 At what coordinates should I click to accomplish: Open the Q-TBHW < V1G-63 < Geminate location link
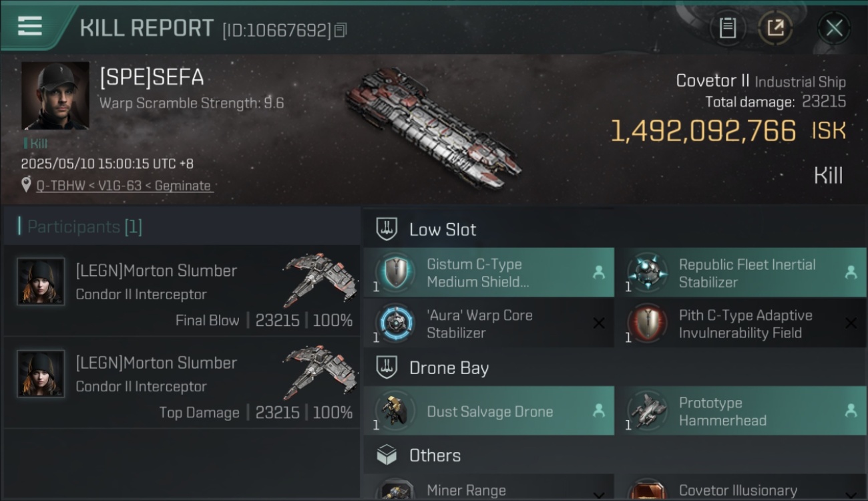pyautogui.click(x=124, y=186)
